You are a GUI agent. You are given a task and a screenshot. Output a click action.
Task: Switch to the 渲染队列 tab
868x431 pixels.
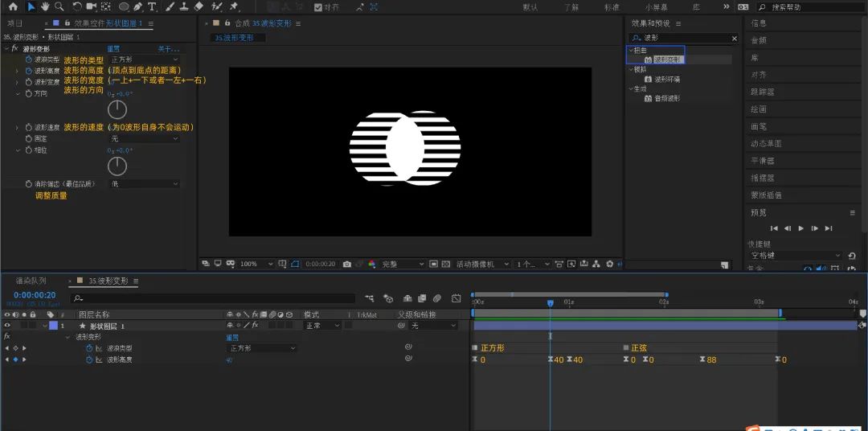tap(31, 281)
